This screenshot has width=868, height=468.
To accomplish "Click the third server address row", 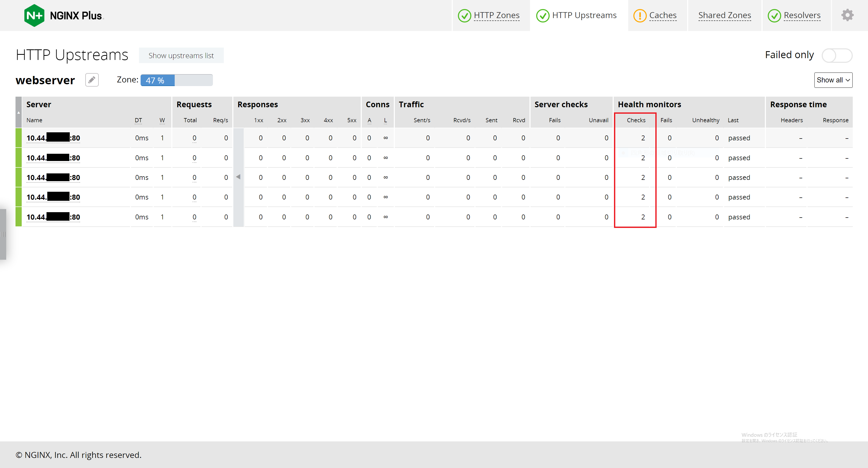I will pyautogui.click(x=53, y=178).
